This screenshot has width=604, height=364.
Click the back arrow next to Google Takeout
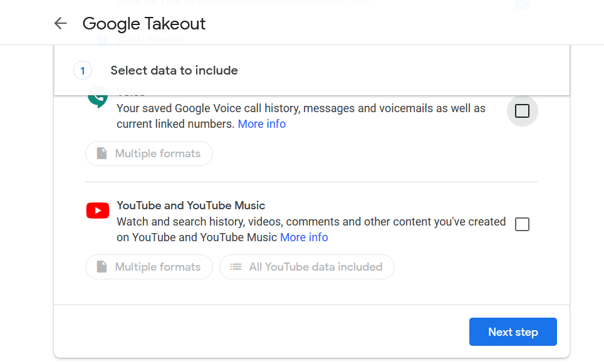tap(60, 23)
